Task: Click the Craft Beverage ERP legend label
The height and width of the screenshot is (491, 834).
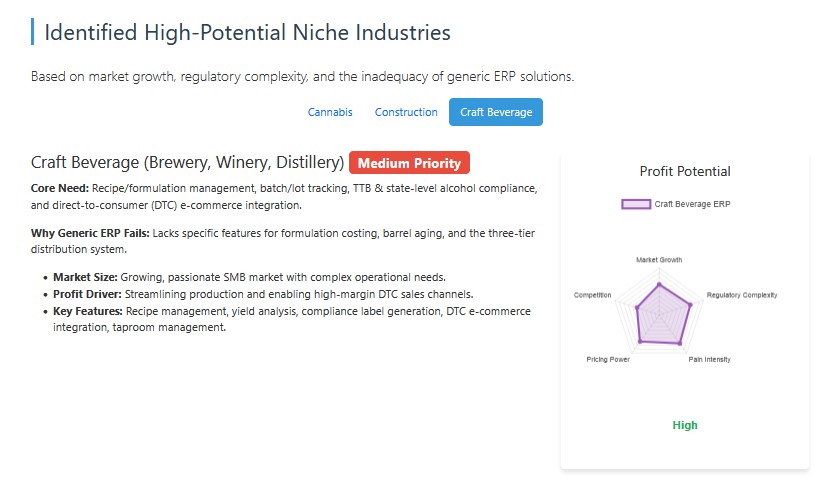Action: (692, 204)
